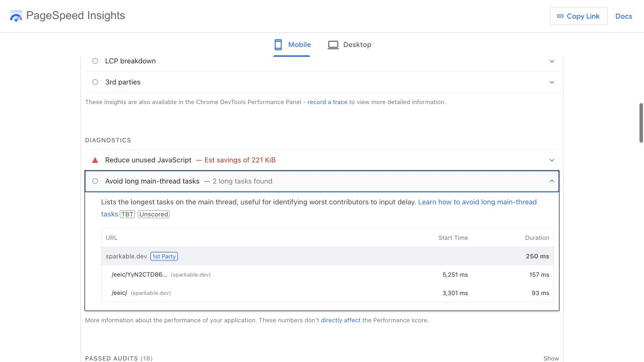The image size is (644, 362).
Task: Click the sparkable.dev group row
Action: click(327, 256)
